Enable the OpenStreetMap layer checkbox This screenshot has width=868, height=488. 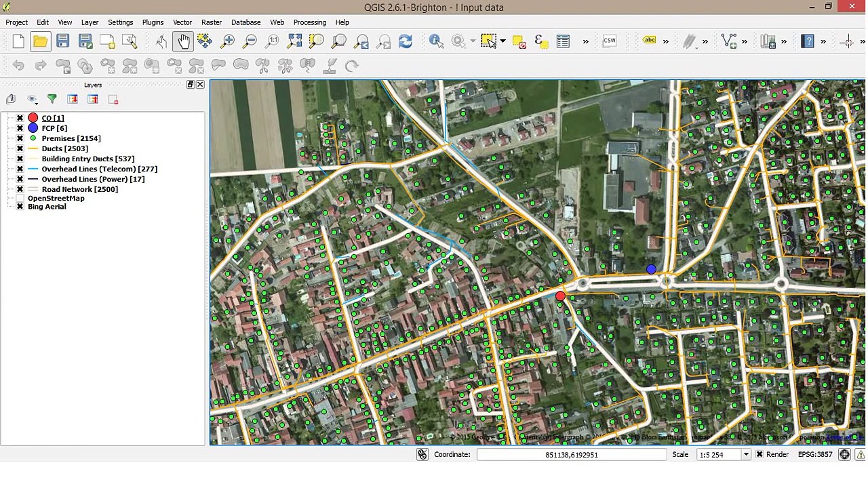coord(20,198)
